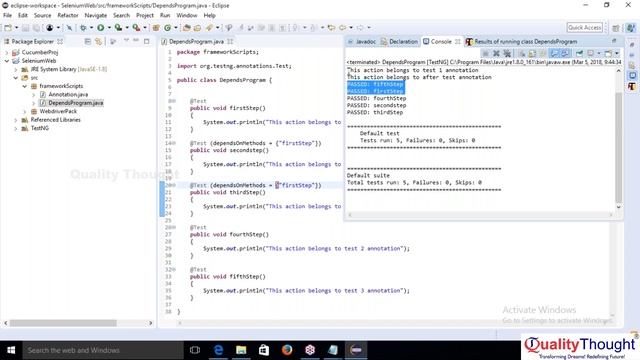Toggle Link with Editor in Package Explorer
This screenshot has width=640, height=360.
(x=98, y=41)
